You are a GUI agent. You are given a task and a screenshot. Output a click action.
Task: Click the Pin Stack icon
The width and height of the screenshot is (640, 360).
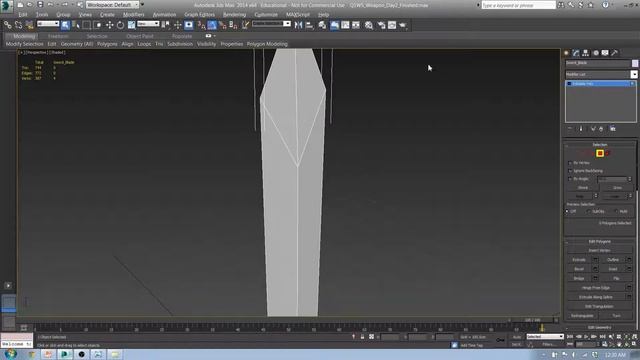pyautogui.click(x=570, y=129)
